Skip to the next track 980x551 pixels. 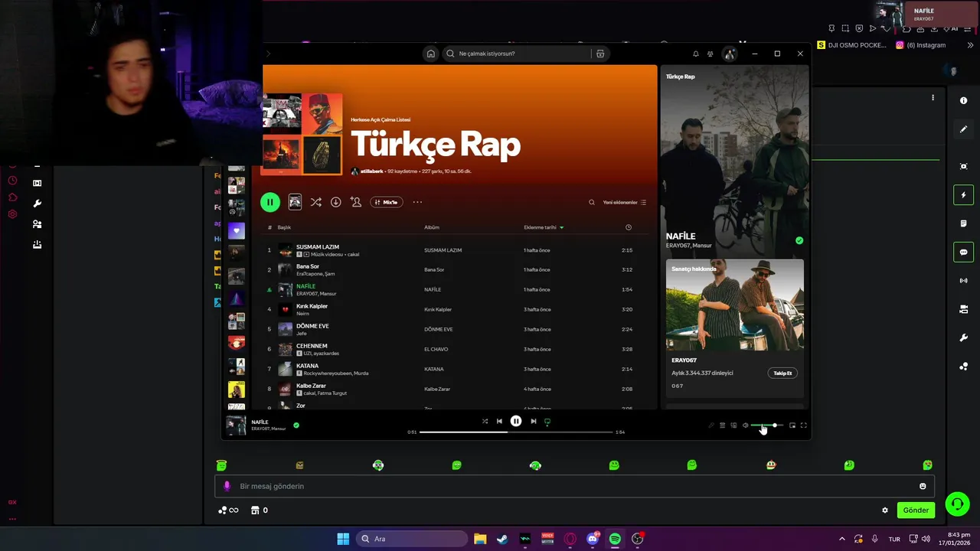pyautogui.click(x=534, y=421)
